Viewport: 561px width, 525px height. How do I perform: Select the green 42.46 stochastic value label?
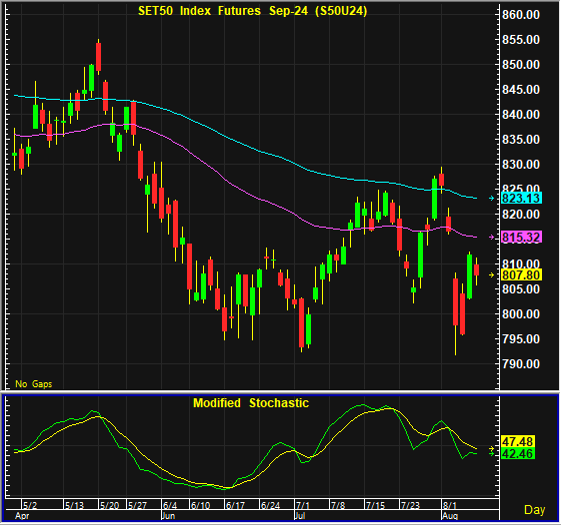pyautogui.click(x=518, y=453)
